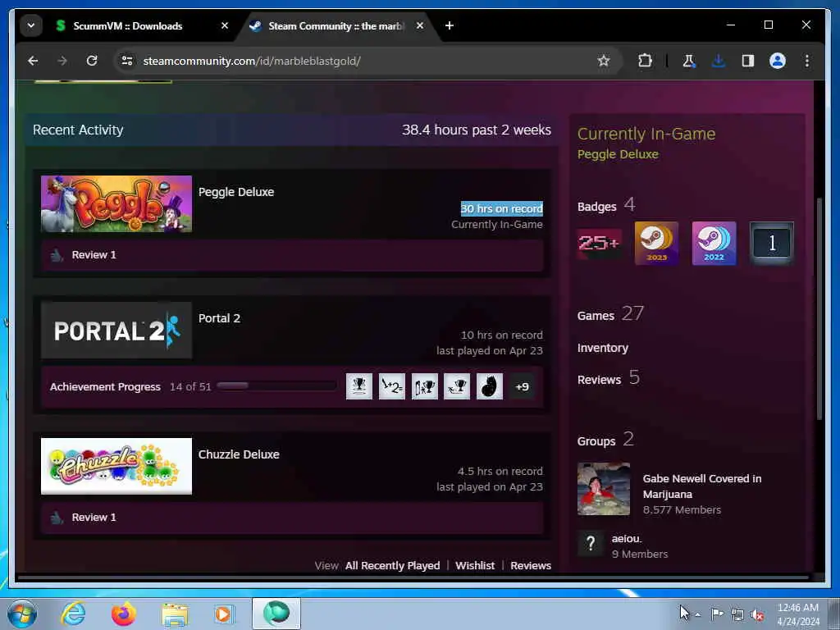Open Currently In-Game Peggle Deluxe link
This screenshot has width=840, height=630.
(x=618, y=154)
